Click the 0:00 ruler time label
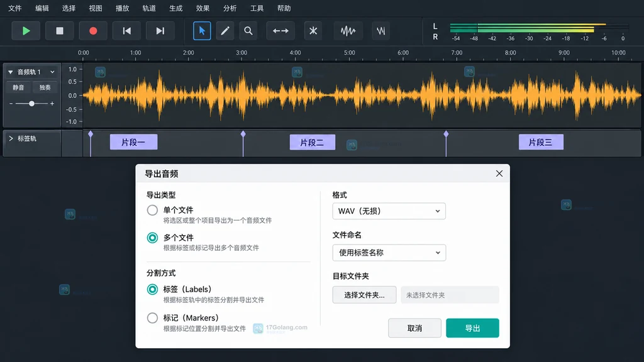This screenshot has width=644, height=362. coord(84,53)
